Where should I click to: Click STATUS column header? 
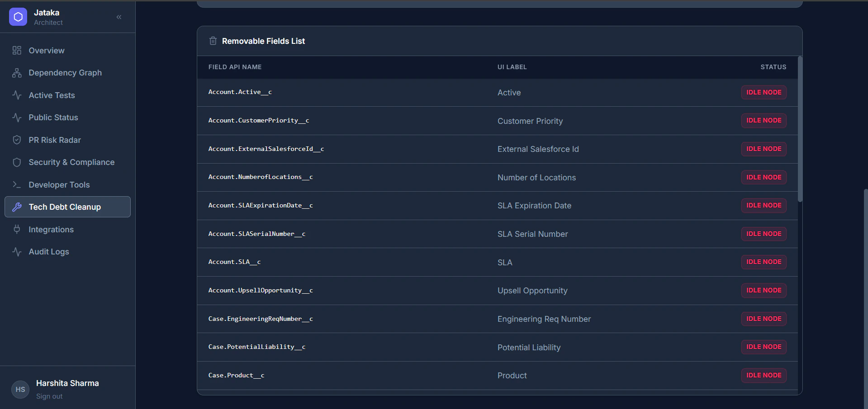tap(773, 67)
